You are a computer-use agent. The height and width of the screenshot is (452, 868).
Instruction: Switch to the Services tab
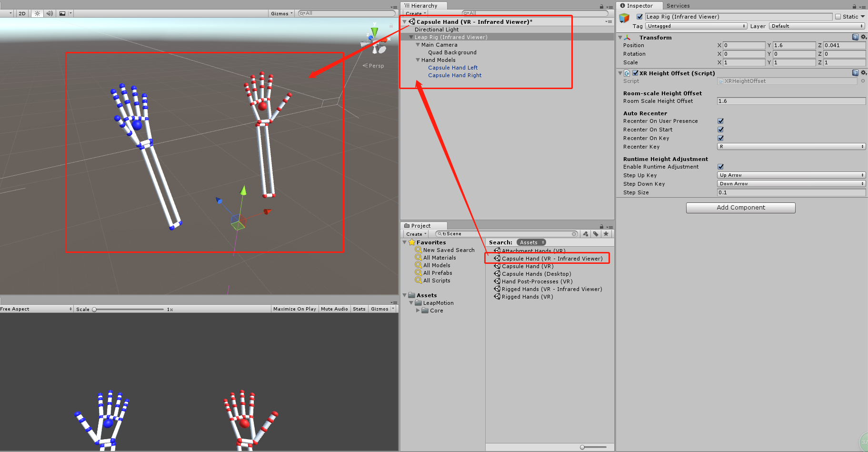678,5
